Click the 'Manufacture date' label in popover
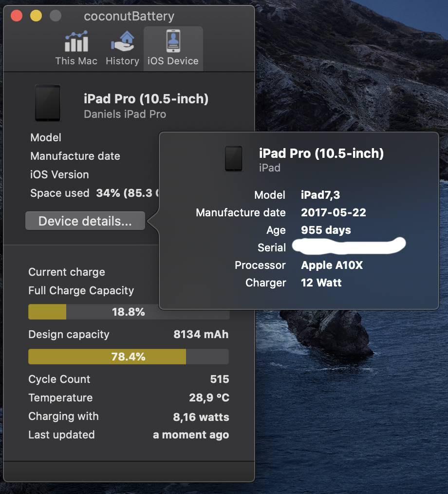Screen dimensions: 448x494 241,213
